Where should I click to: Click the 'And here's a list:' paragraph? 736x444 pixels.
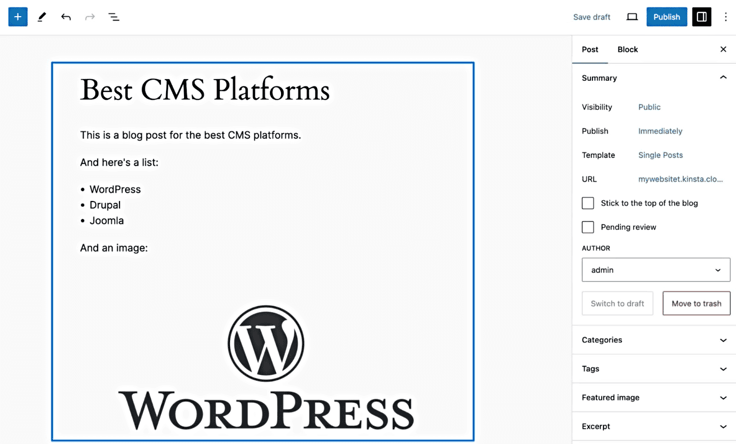[x=119, y=162]
